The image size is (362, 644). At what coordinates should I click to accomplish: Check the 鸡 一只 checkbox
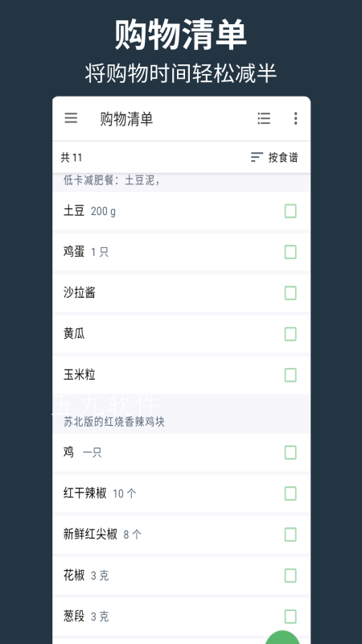point(290,452)
